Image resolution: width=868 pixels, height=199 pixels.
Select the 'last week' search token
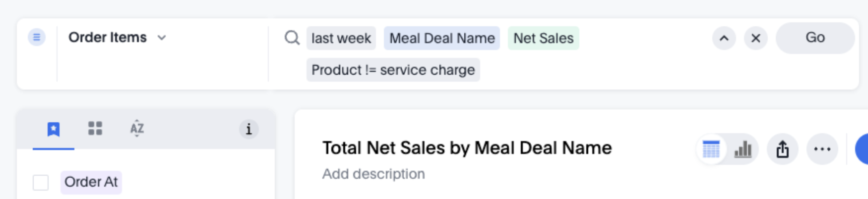tap(341, 38)
